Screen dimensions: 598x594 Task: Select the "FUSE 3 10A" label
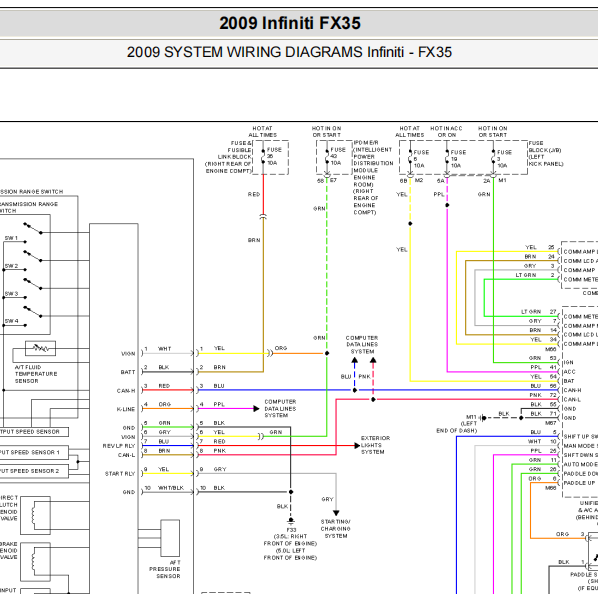504,159
